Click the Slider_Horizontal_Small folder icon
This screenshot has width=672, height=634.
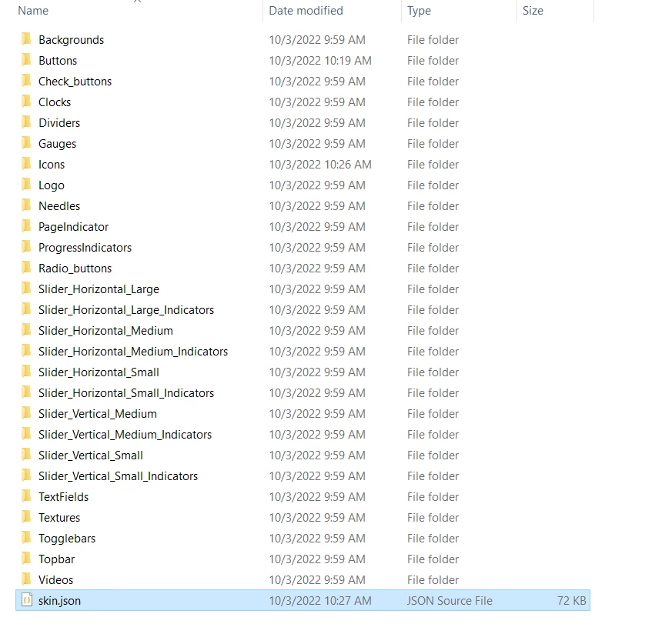tap(26, 372)
